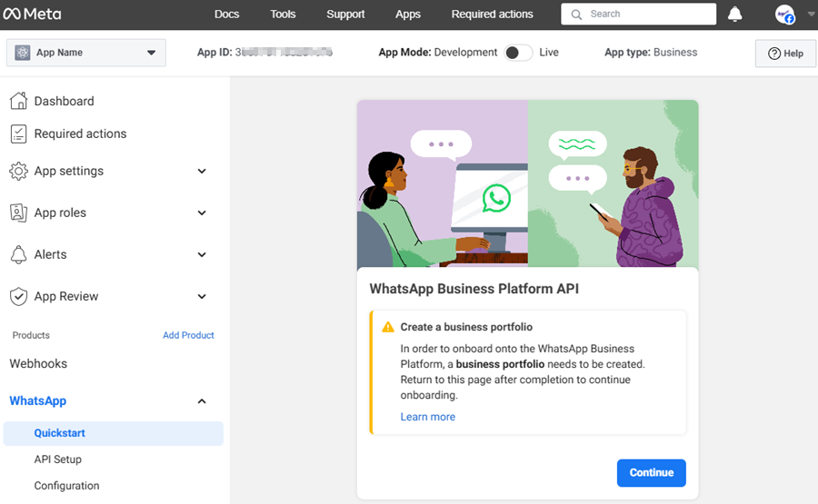This screenshot has width=818, height=504.
Task: Click the Meta logo
Action: (32, 14)
